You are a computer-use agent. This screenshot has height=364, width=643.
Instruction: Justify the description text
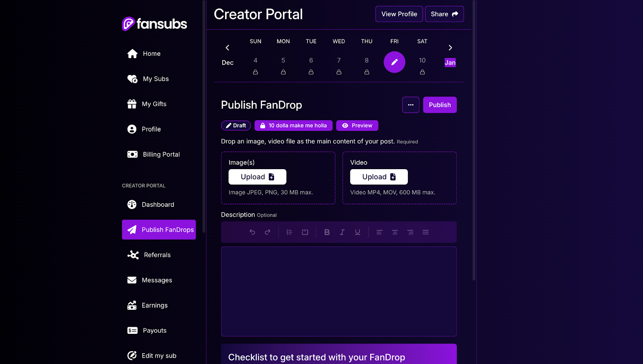[426, 232]
